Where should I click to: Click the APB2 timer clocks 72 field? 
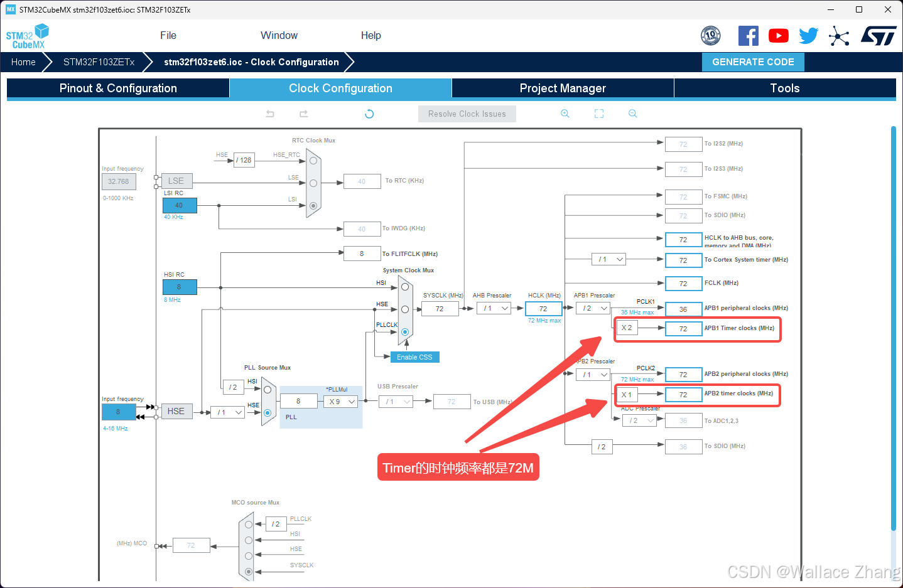(683, 395)
